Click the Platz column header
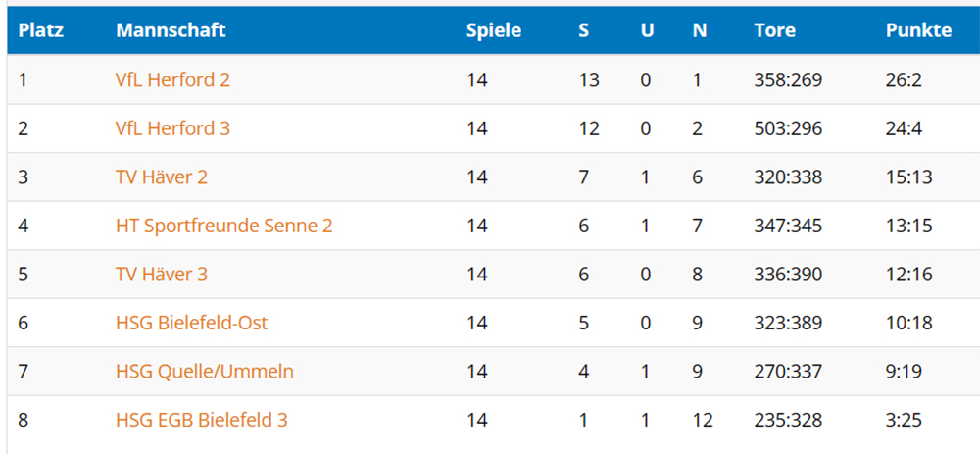The width and height of the screenshot is (980, 454). pyautogui.click(x=41, y=30)
